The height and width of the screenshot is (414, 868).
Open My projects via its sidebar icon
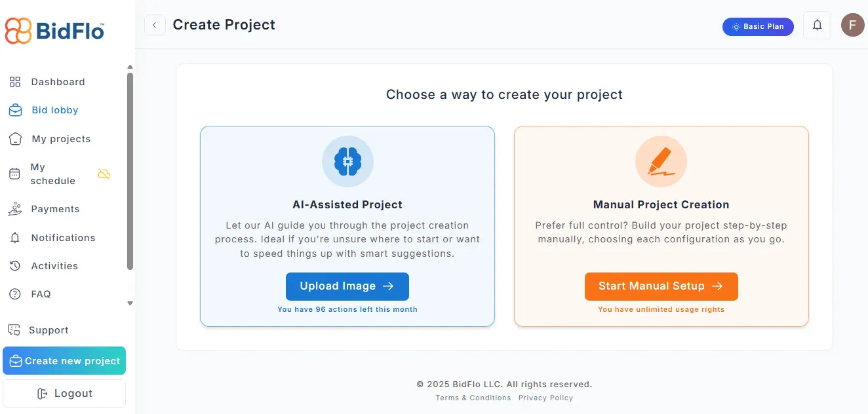tap(14, 139)
